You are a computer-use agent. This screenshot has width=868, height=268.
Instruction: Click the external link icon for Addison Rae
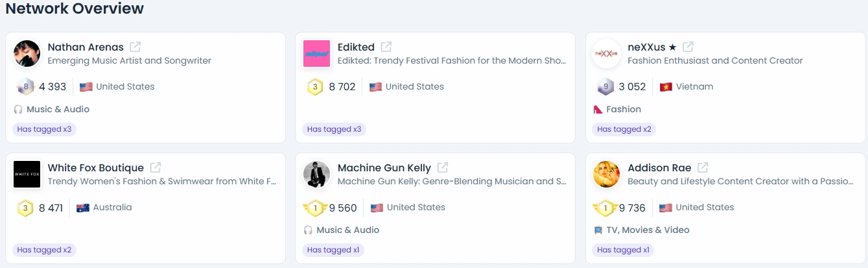703,167
